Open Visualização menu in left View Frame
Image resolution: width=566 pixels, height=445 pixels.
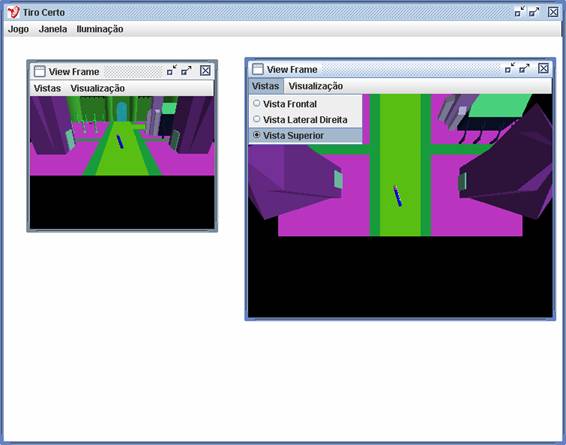[x=97, y=88]
